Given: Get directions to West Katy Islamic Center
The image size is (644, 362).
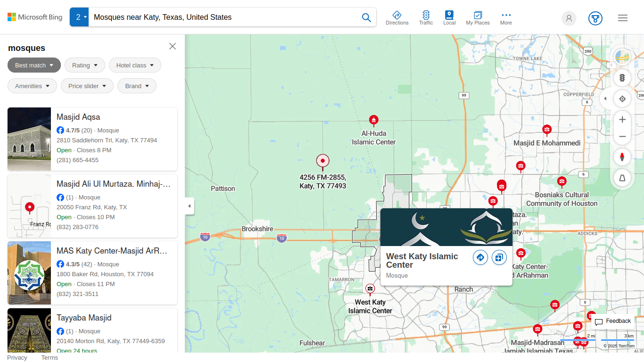Looking at the screenshot, I should pyautogui.click(x=480, y=257).
